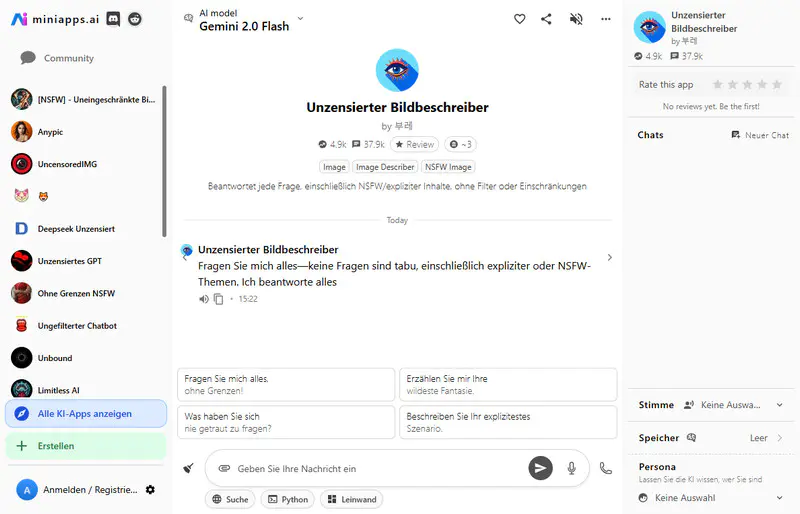The image size is (800, 514).
Task: Click the message input field
Action: pyautogui.click(x=378, y=469)
